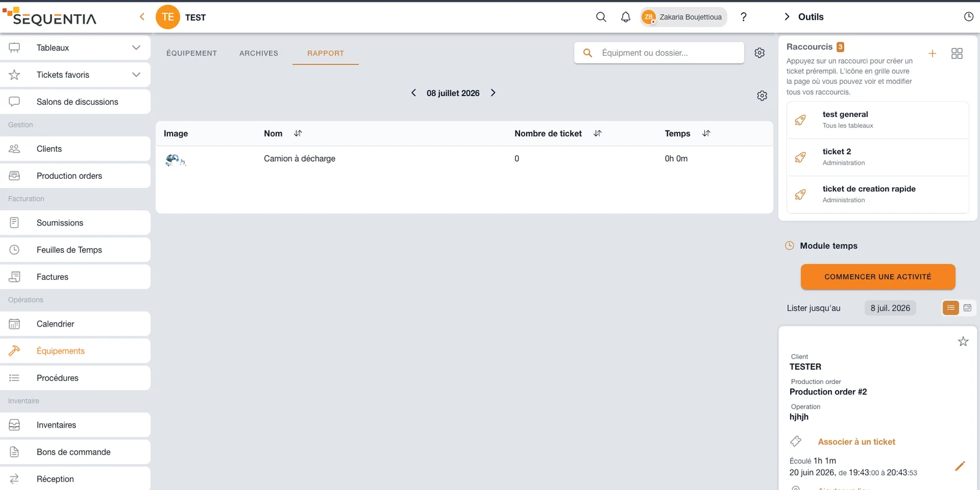Collapse the Outils panel chevron
980x490 pixels.
click(x=787, y=17)
